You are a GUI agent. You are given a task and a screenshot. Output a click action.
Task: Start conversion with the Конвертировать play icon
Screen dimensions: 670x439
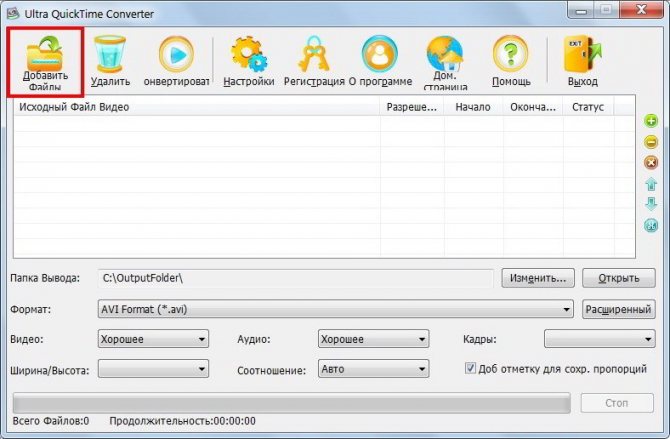click(176, 54)
